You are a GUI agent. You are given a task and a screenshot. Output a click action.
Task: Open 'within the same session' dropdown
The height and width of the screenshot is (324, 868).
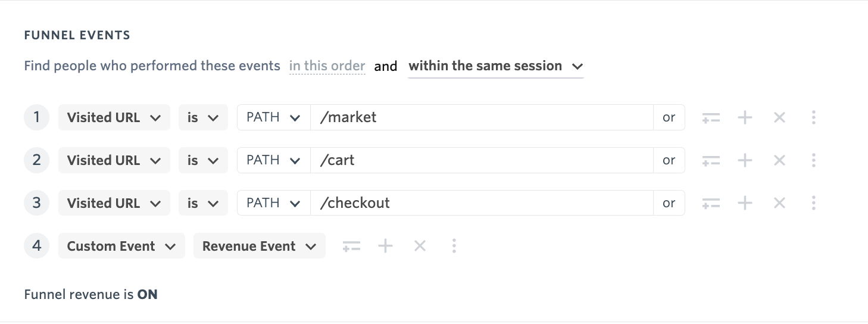495,66
